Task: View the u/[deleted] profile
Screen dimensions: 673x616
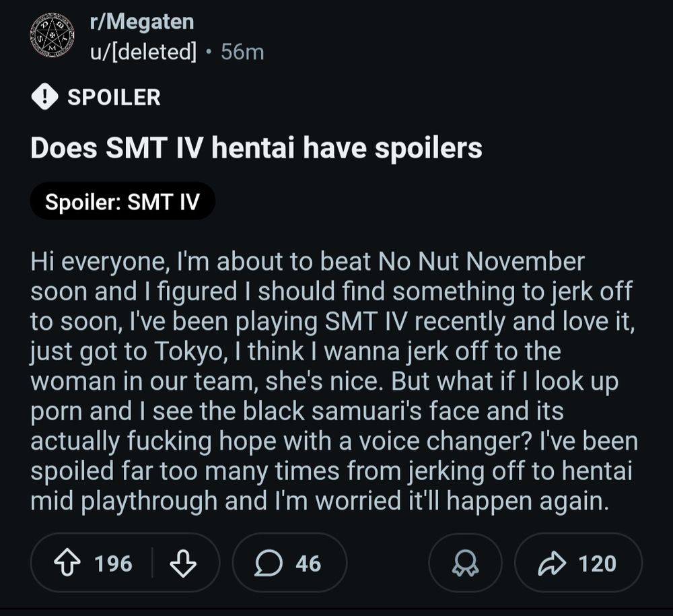Action: [x=143, y=51]
